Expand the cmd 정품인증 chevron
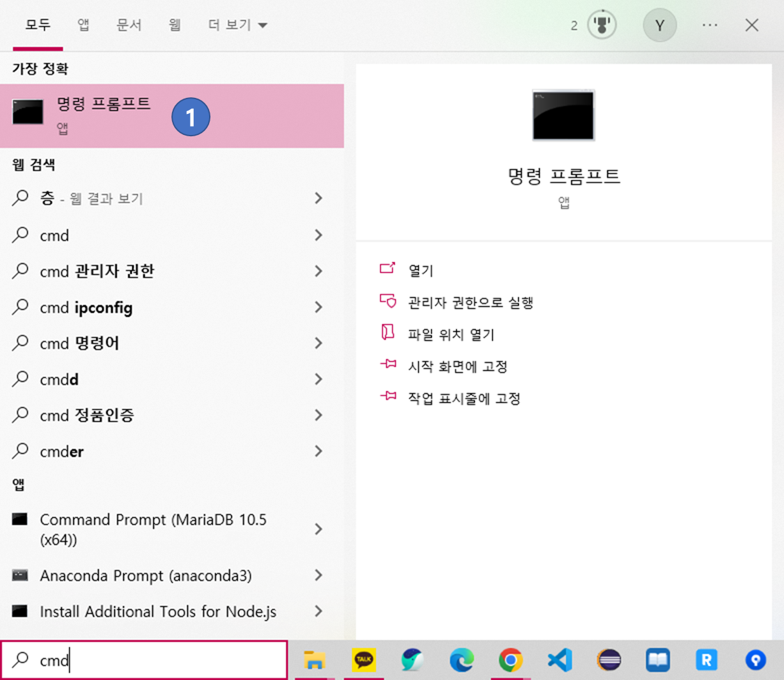The image size is (784, 680). (x=318, y=416)
